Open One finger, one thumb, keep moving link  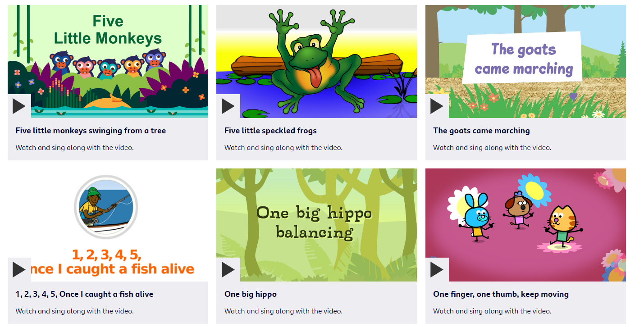501,294
